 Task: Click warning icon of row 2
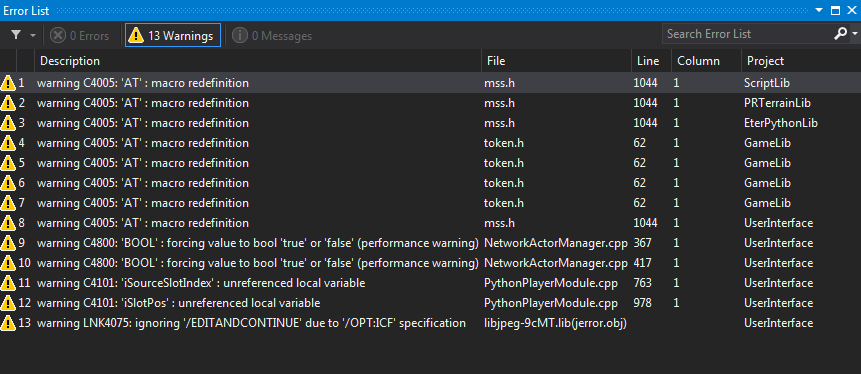tap(8, 103)
